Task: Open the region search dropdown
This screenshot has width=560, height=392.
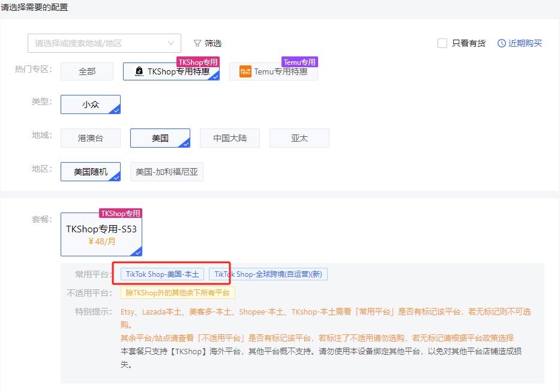Action: [x=104, y=43]
